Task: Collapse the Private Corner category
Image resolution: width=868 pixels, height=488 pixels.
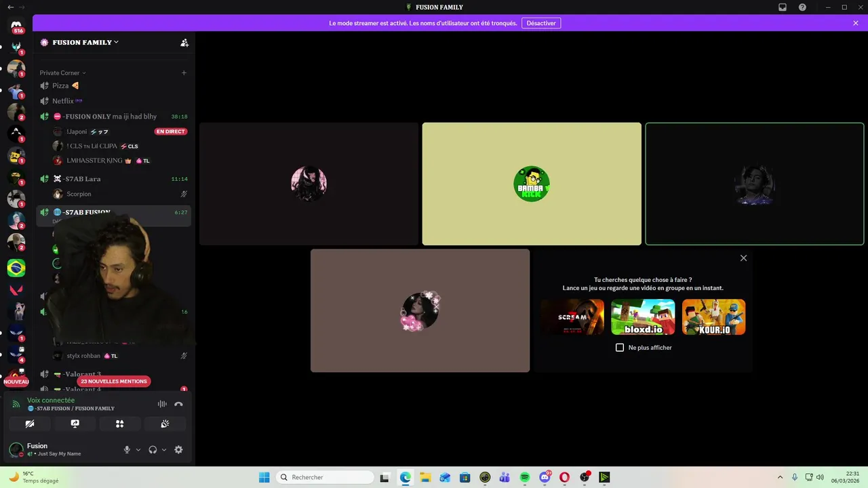Action: pos(62,73)
